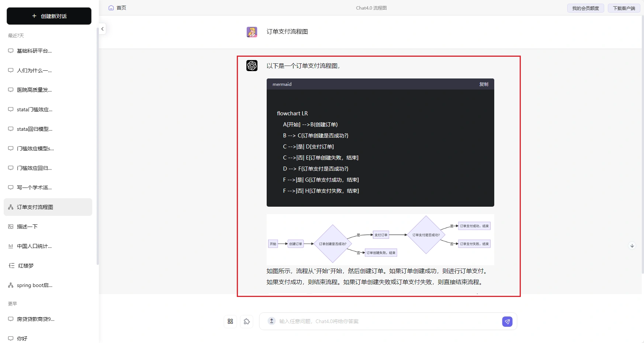This screenshot has width=644, height=343.
Task: Open the 基础科研平台 conversation
Action: [48, 51]
